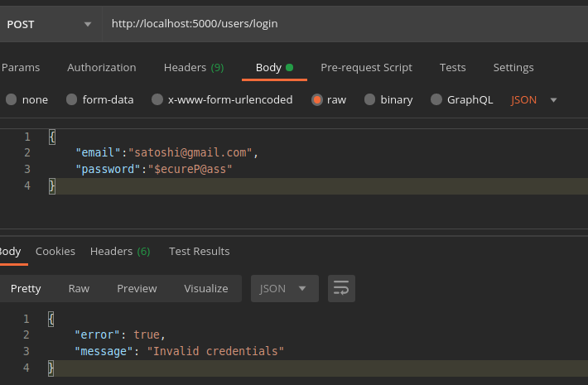Image resolution: width=588 pixels, height=385 pixels.
Task: Go to Pre-request Script tab
Action: (x=366, y=67)
